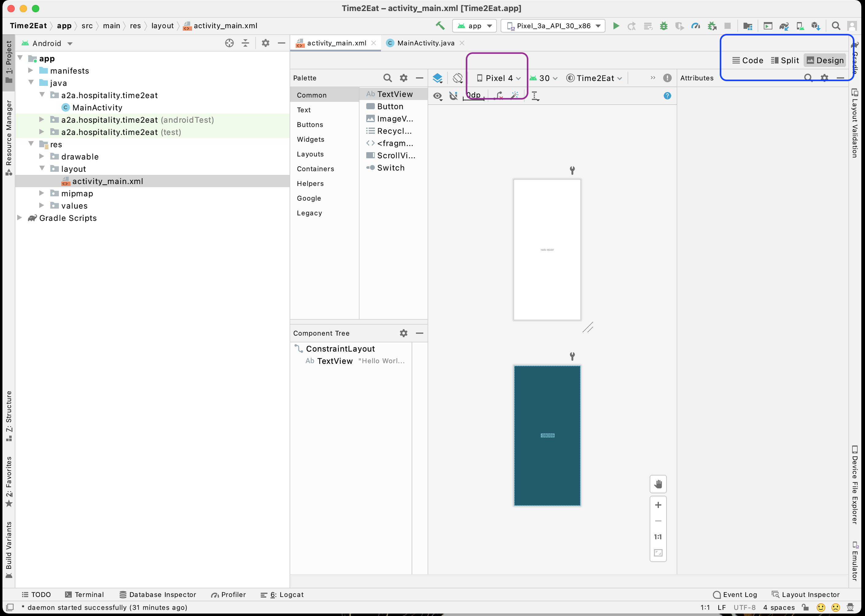Select the Pan hand tool

[x=658, y=484]
